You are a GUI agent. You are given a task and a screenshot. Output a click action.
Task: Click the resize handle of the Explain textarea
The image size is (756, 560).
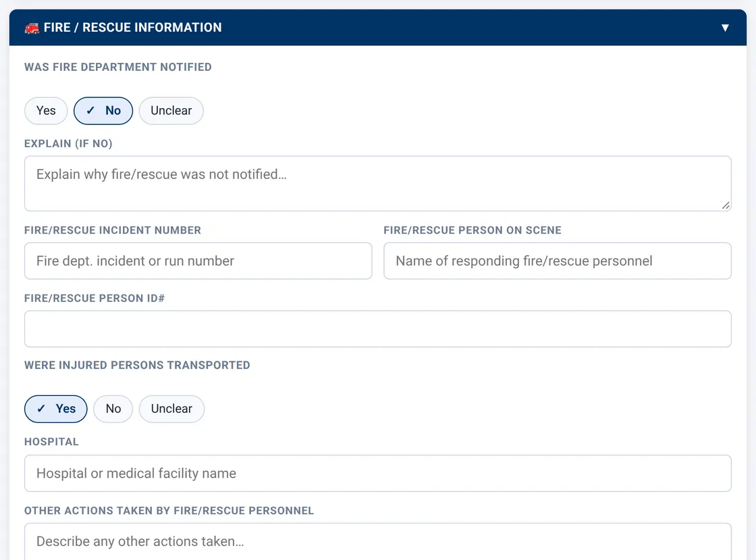(726, 205)
